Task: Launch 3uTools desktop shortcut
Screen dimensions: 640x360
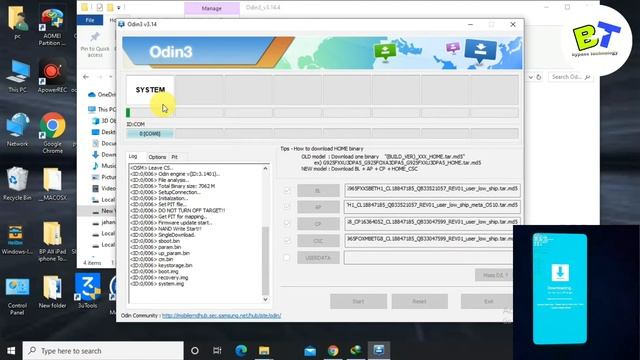Action: (x=87, y=291)
